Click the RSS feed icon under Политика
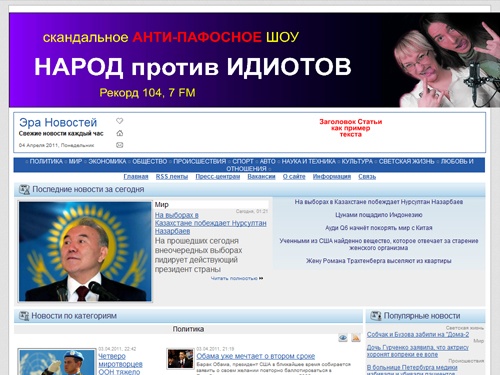Screen dimensions: 500x375 (356, 338)
